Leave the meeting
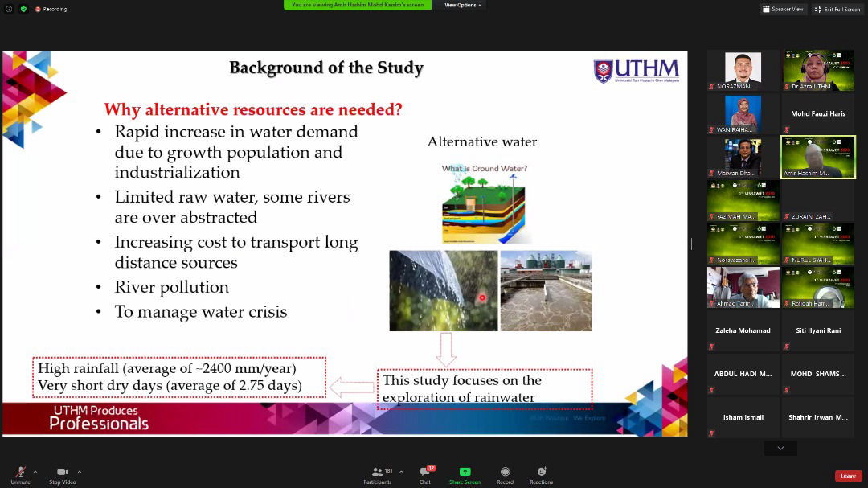Viewport: 868px width, 488px height. [848, 476]
